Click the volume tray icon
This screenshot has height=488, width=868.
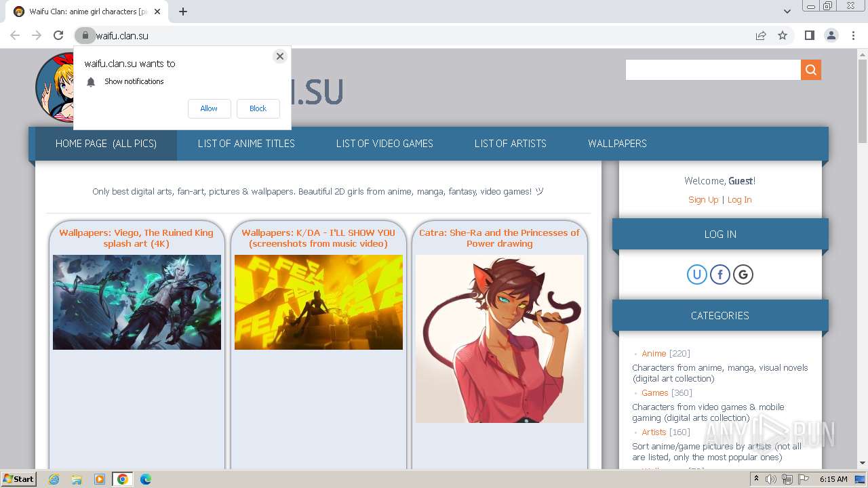(771, 479)
